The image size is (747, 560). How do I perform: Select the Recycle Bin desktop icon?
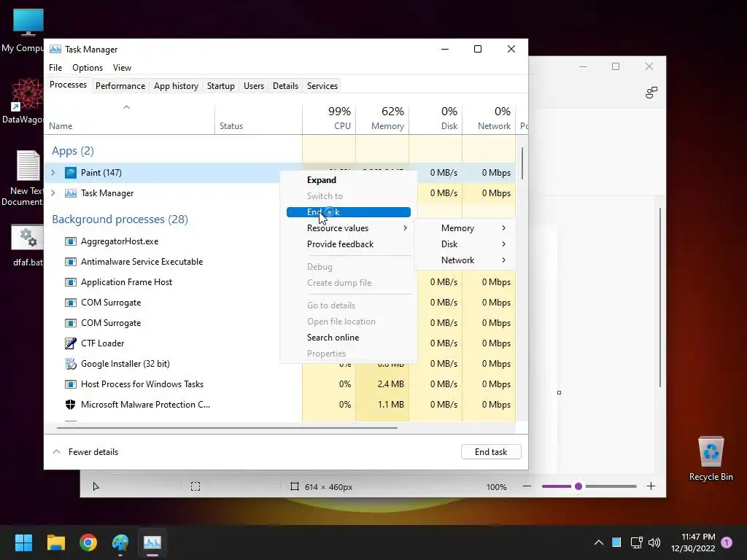711,459
